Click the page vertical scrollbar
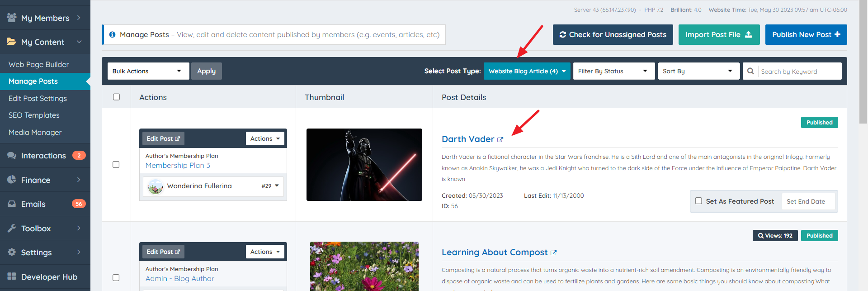The height and width of the screenshot is (291, 868). tap(864, 61)
